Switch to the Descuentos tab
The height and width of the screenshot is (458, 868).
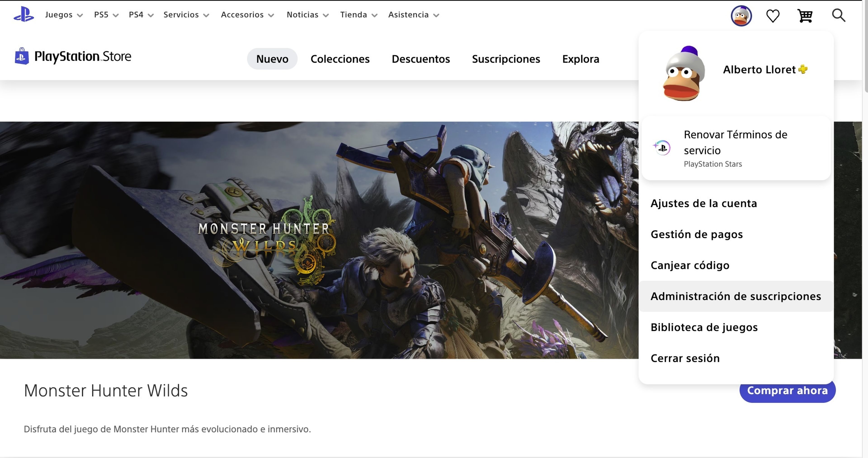pos(420,59)
